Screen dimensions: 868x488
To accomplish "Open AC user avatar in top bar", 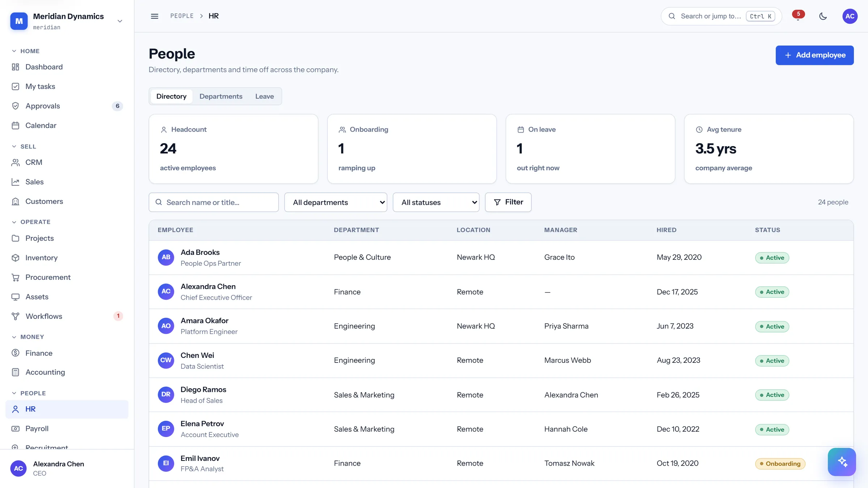I will click(850, 16).
